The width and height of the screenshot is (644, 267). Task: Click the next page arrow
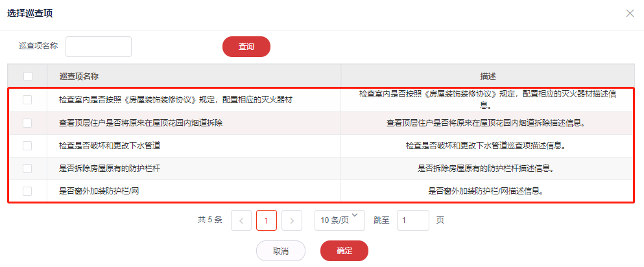tap(292, 220)
